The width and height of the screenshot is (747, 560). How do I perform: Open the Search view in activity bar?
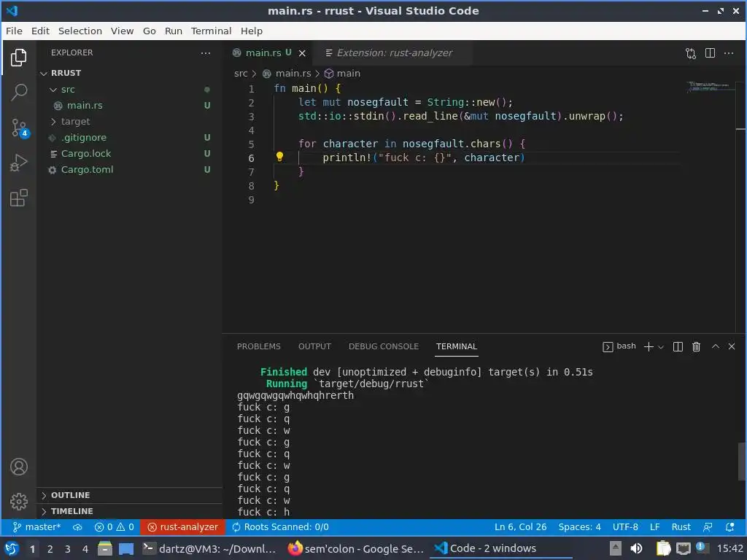pos(18,92)
